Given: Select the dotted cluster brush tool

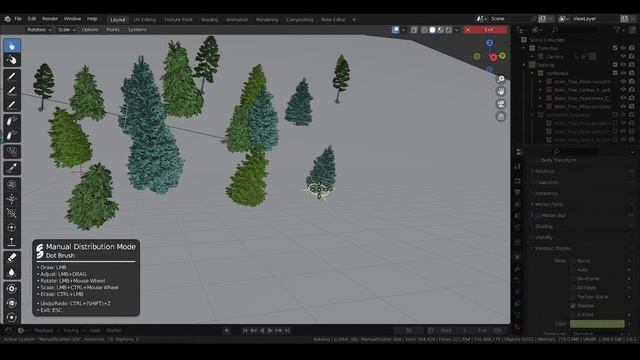Looking at the screenshot, I should [x=12, y=151].
